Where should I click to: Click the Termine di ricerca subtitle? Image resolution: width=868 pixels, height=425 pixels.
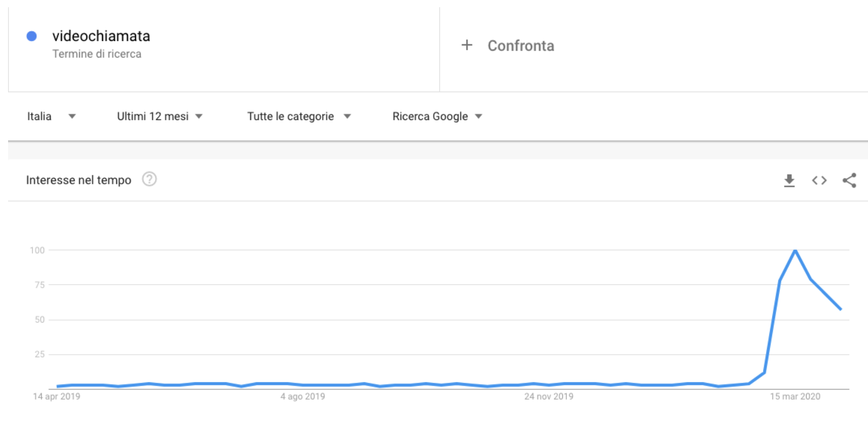[96, 54]
